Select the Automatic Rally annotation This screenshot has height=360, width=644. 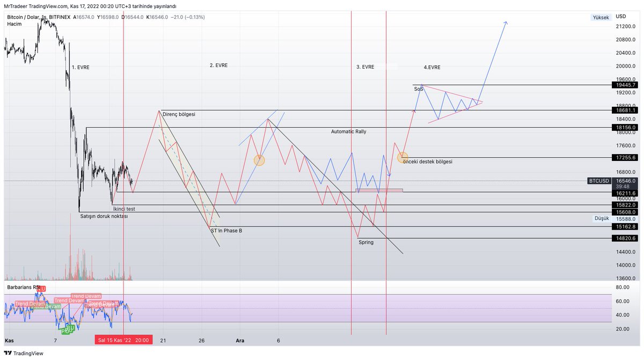[x=349, y=131]
